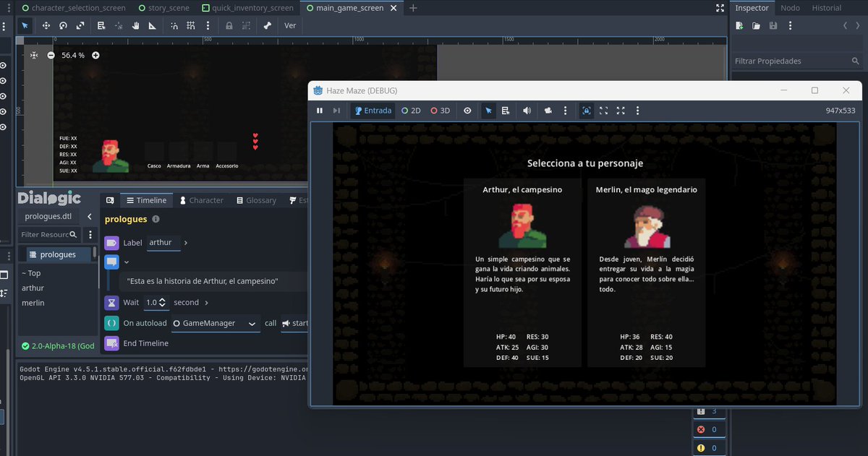
Task: Click the Inspector load resource icon
Action: pos(756,25)
